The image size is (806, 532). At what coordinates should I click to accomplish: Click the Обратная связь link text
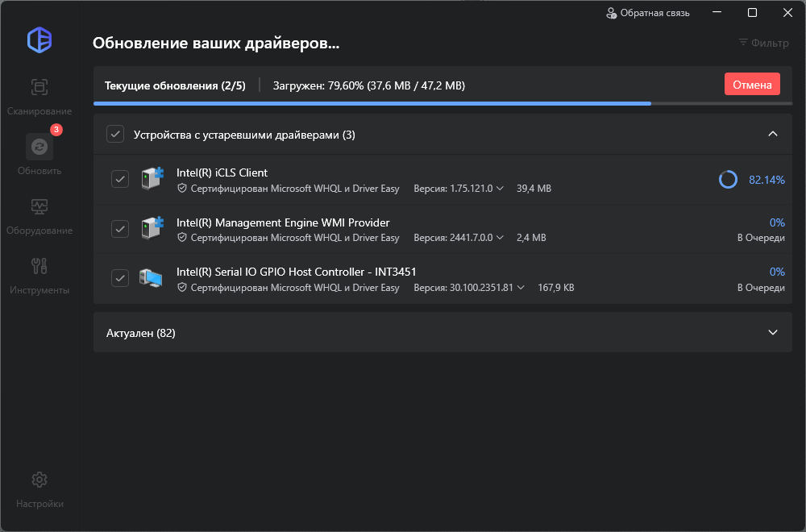[x=654, y=13]
